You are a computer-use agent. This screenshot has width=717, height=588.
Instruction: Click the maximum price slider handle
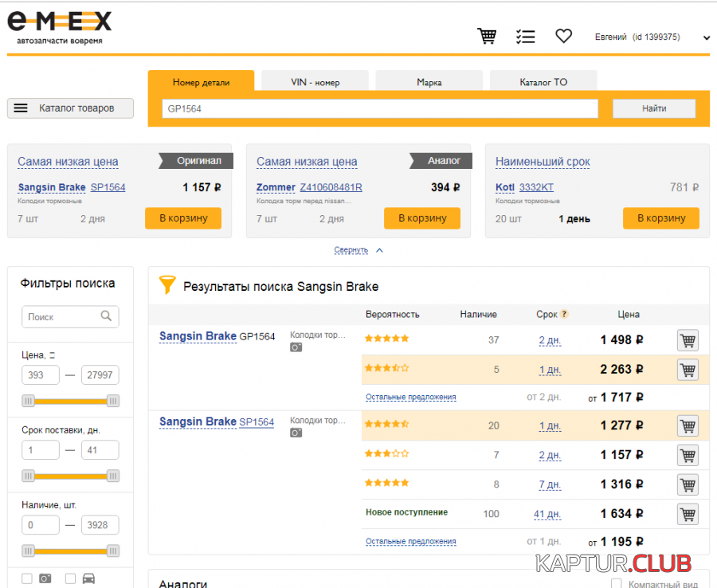click(113, 401)
